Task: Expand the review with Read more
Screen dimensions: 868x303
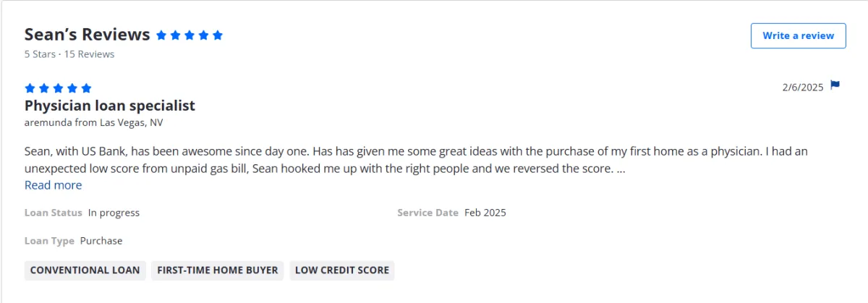Action: point(53,185)
